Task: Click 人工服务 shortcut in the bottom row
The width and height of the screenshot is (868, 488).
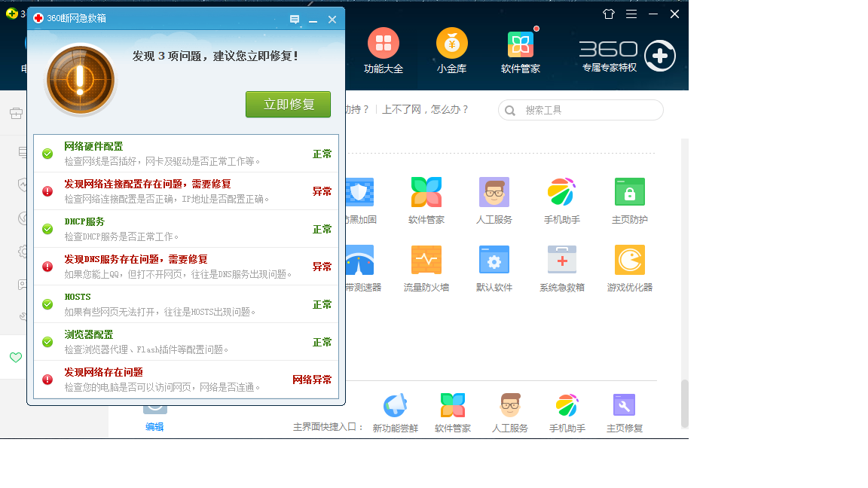Action: (510, 413)
